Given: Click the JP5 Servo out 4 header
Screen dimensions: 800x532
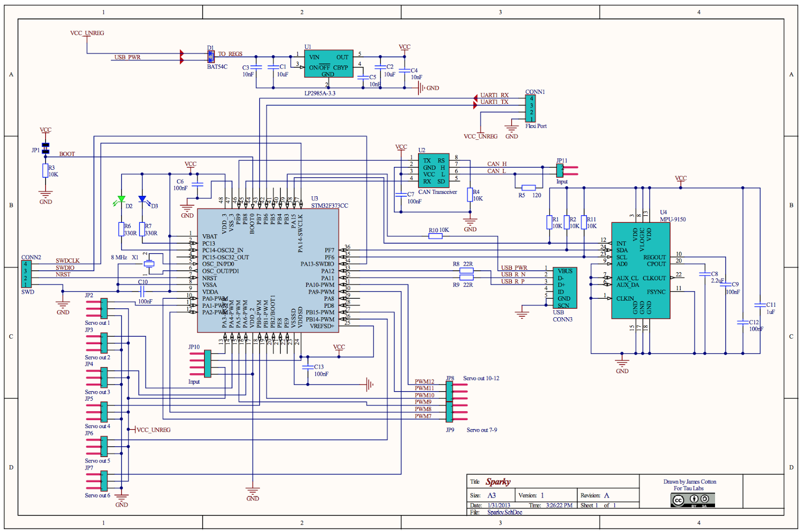Looking at the screenshot, I should tap(97, 412).
